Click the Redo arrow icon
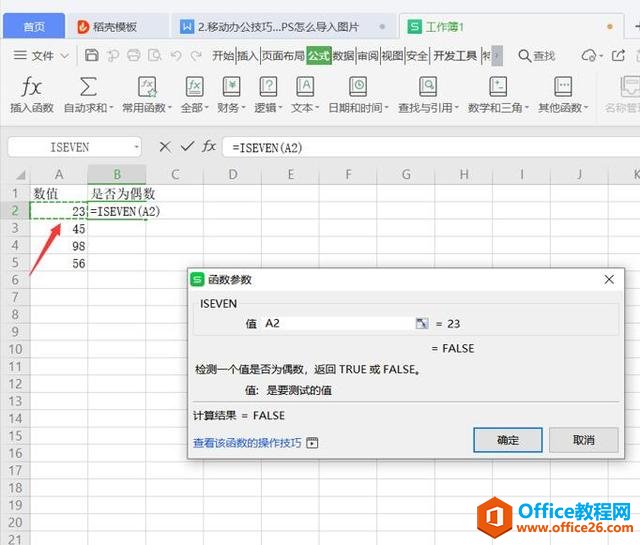This screenshot has height=545, width=640. (x=196, y=55)
